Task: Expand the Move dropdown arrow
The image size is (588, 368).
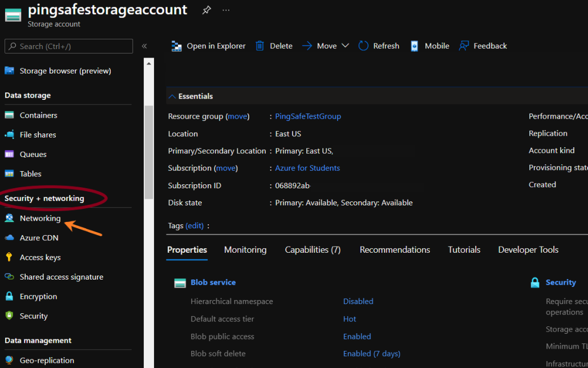Action: pyautogui.click(x=345, y=46)
